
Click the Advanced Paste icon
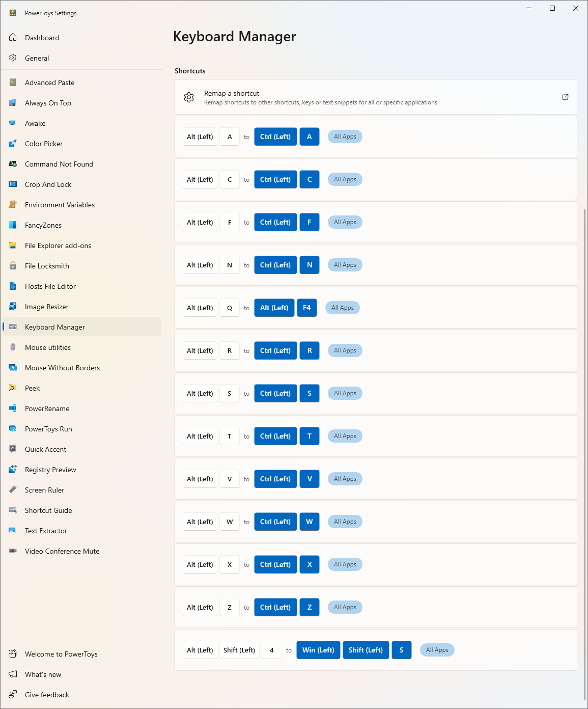point(13,83)
